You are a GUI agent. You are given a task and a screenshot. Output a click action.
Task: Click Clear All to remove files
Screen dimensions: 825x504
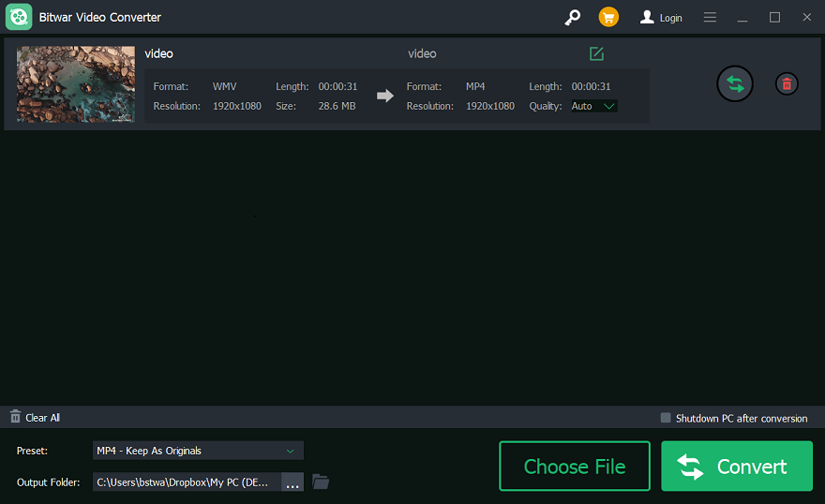[35, 418]
